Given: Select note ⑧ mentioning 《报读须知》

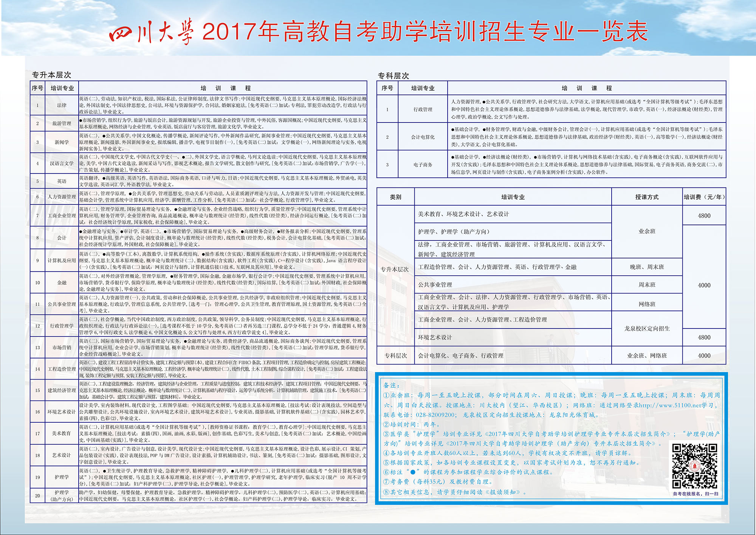Looking at the screenshot, I should (x=455, y=492).
